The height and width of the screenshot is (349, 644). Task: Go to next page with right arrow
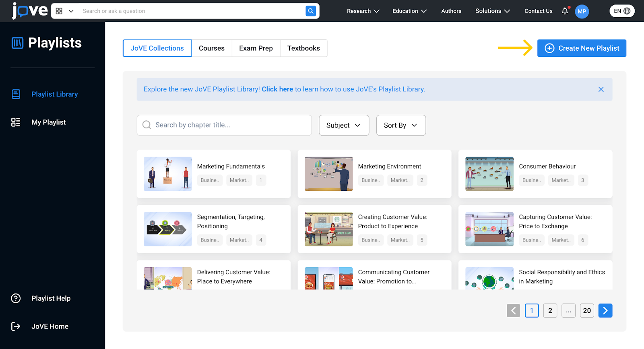click(x=605, y=310)
